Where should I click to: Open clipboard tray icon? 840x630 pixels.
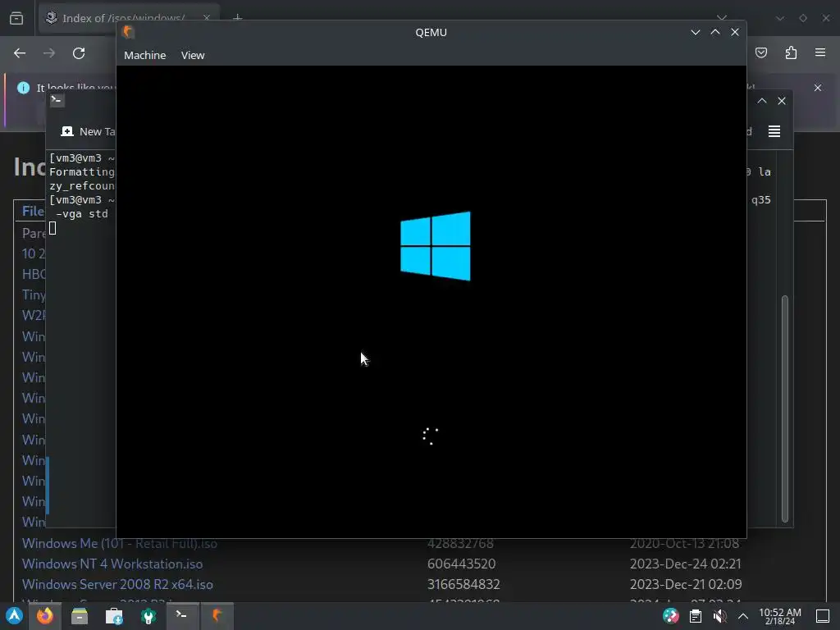click(696, 616)
